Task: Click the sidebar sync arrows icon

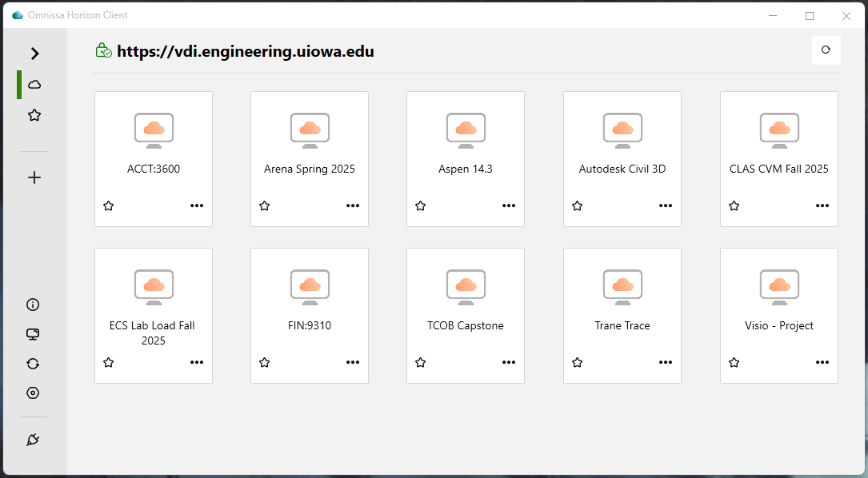Action: pos(33,364)
